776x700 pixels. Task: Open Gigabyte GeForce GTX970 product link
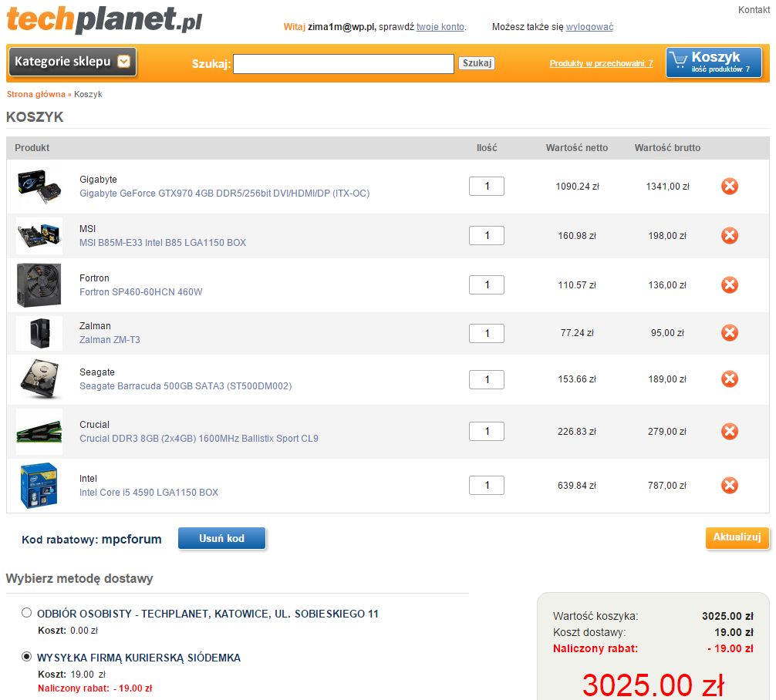coord(224,194)
